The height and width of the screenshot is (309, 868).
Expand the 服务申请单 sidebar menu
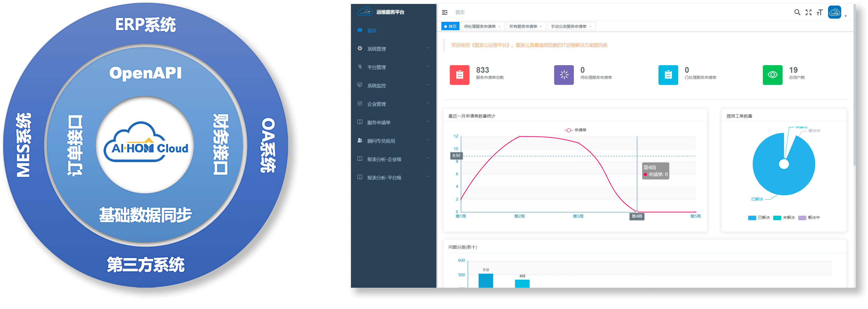coord(393,123)
